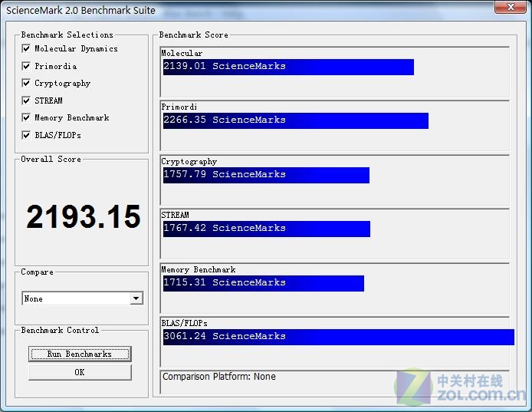Start the Run Benchmarks button

[x=80, y=354]
